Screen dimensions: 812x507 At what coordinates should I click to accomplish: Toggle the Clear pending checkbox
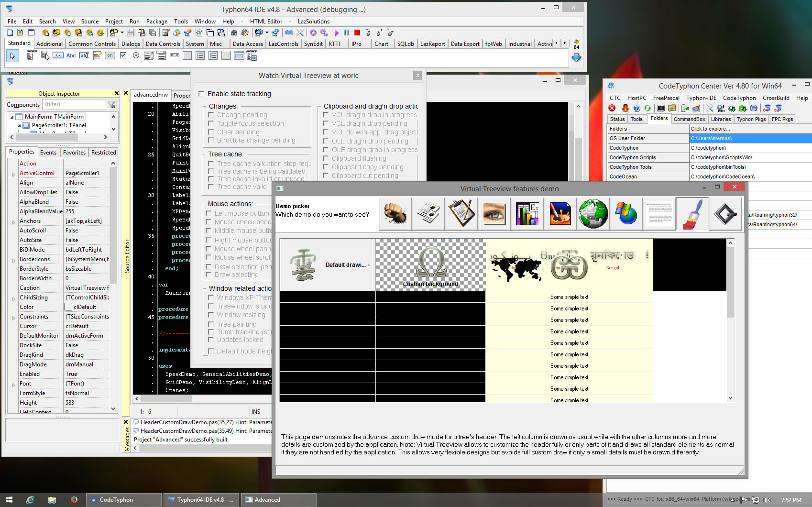211,132
